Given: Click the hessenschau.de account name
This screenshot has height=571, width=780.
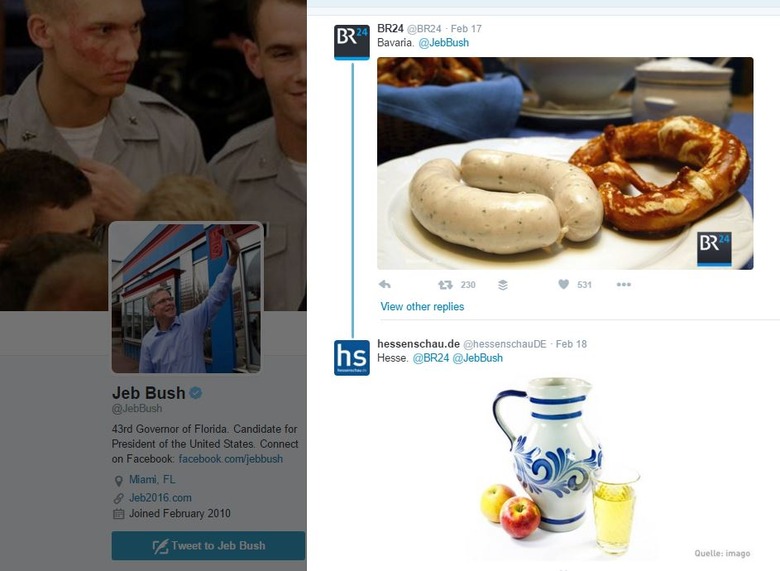Looking at the screenshot, I should [x=418, y=344].
